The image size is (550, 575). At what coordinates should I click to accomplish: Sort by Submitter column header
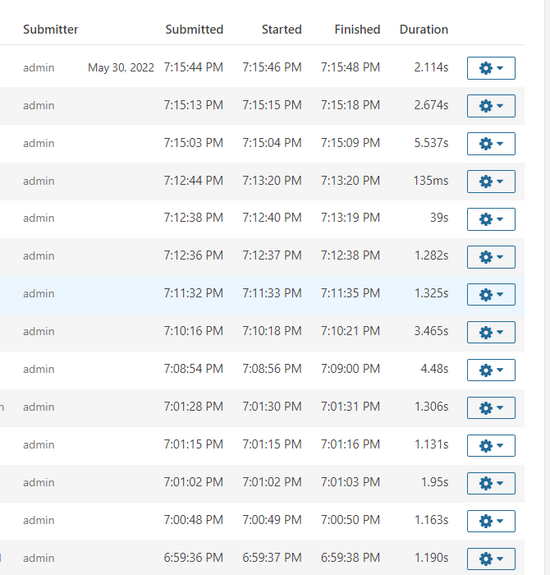(51, 29)
